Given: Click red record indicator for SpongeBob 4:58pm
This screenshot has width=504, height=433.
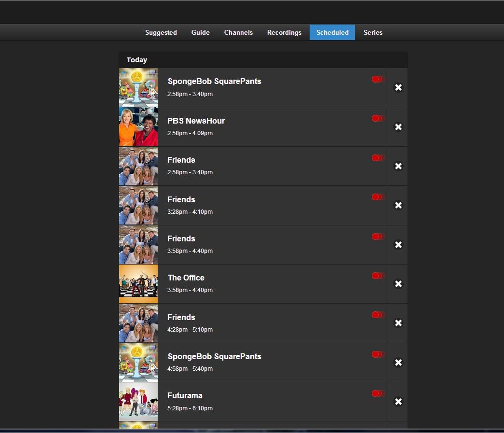Looking at the screenshot, I should click(x=378, y=354).
